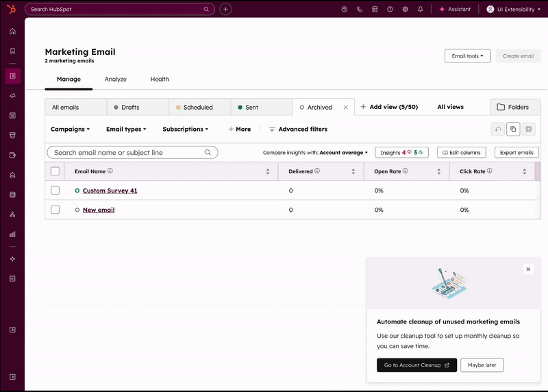Tick the Custom Survey 41 row checkbox

point(55,191)
